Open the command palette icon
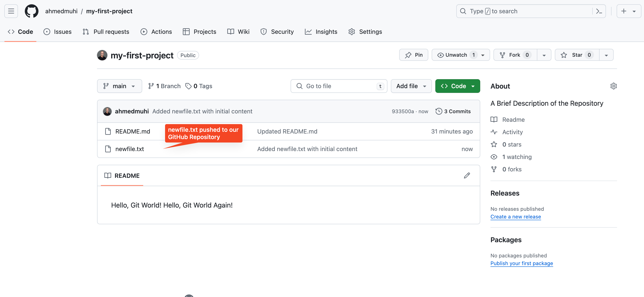The width and height of the screenshot is (644, 297). (x=599, y=11)
